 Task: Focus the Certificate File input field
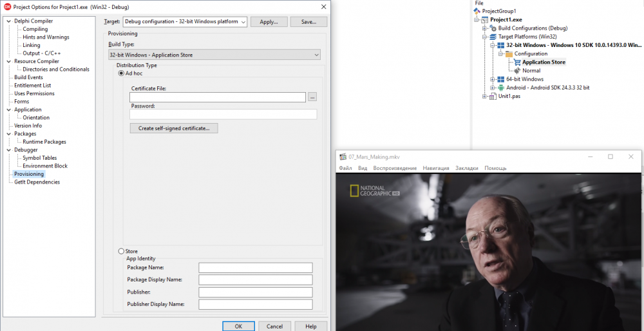pyautogui.click(x=218, y=97)
